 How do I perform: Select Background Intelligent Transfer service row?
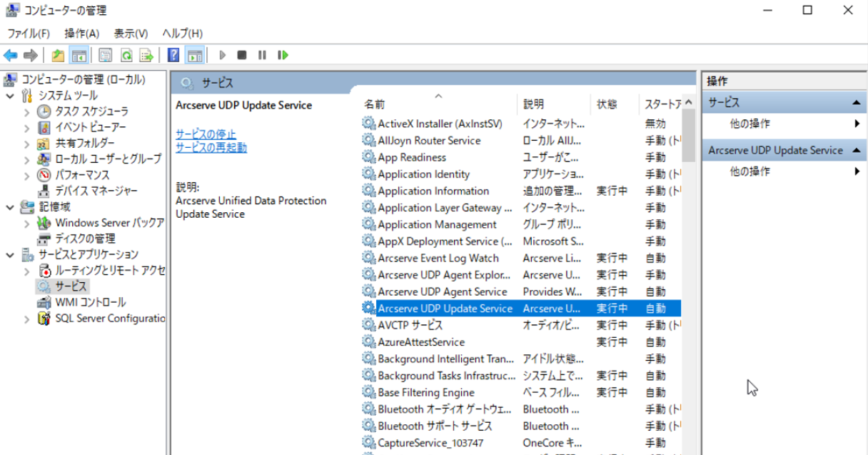[520, 359]
